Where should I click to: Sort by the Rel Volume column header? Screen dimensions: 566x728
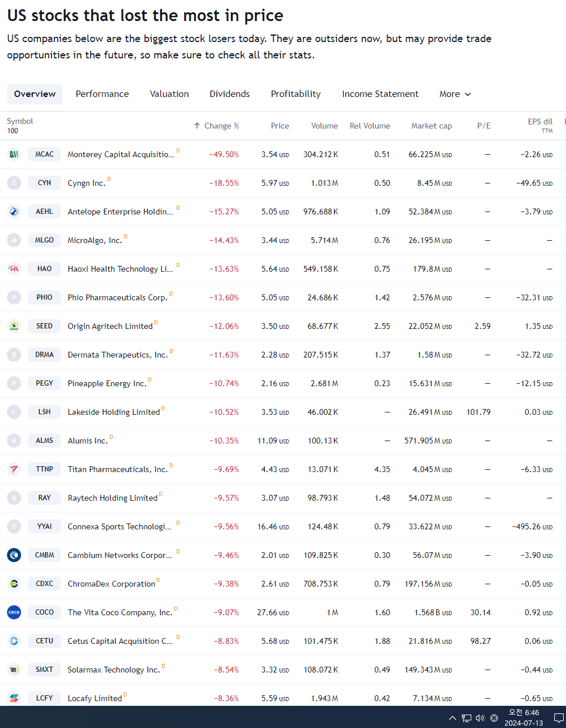[x=370, y=126]
